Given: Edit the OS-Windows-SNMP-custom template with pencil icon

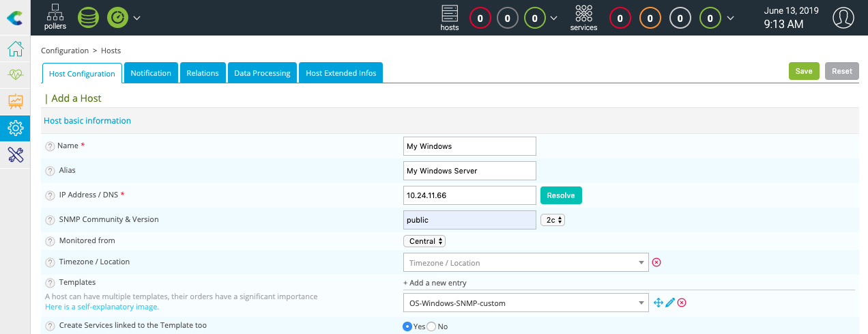Looking at the screenshot, I should pyautogui.click(x=669, y=303).
